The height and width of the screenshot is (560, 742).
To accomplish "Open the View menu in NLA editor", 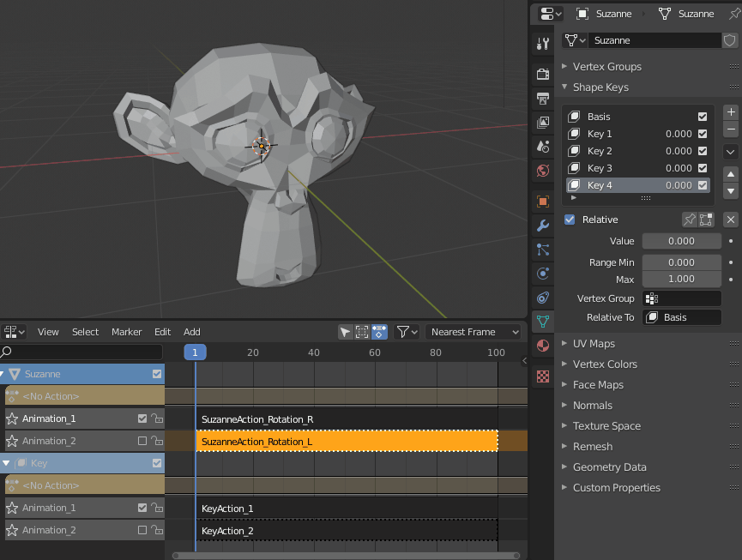I will coord(48,332).
